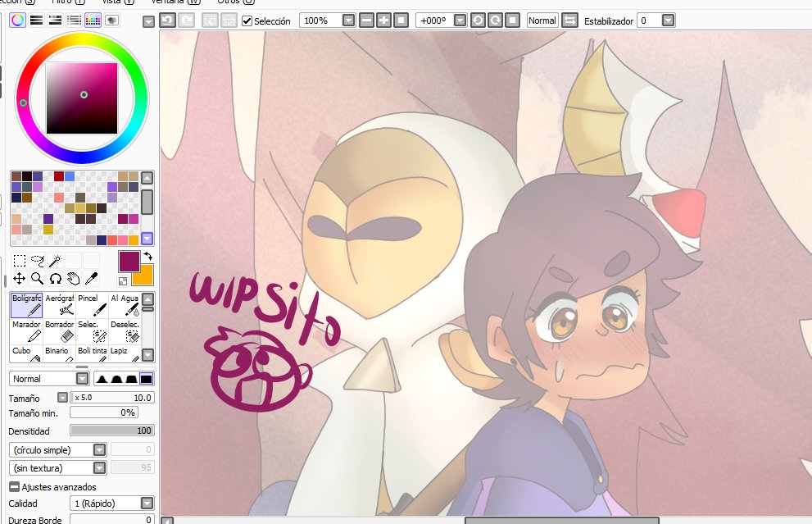Open the brush Normal blend mode dropdown
812x524 pixels.
click(82, 379)
